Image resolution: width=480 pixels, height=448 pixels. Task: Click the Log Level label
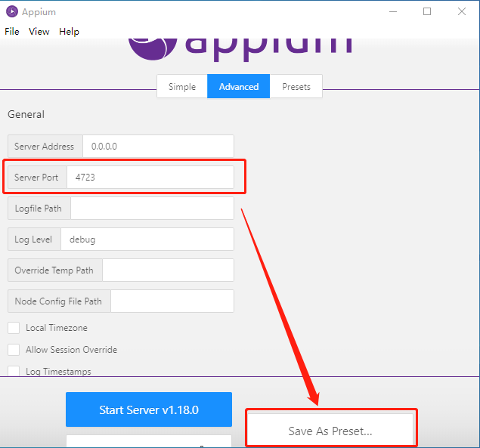click(34, 239)
